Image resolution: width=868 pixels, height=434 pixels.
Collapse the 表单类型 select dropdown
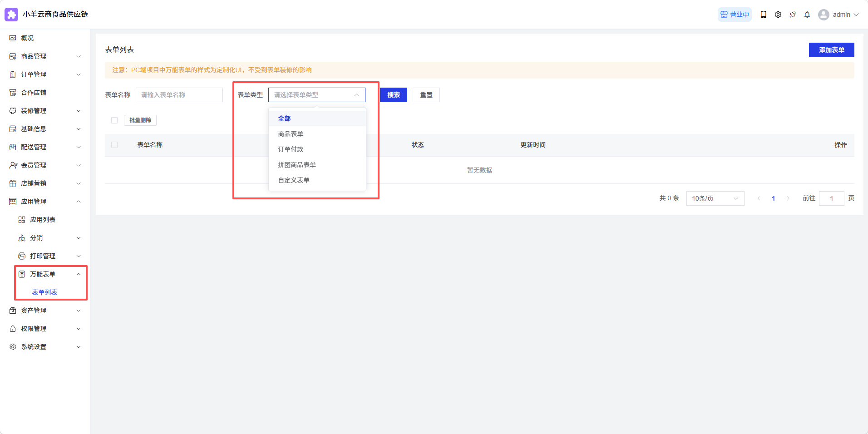click(x=316, y=95)
